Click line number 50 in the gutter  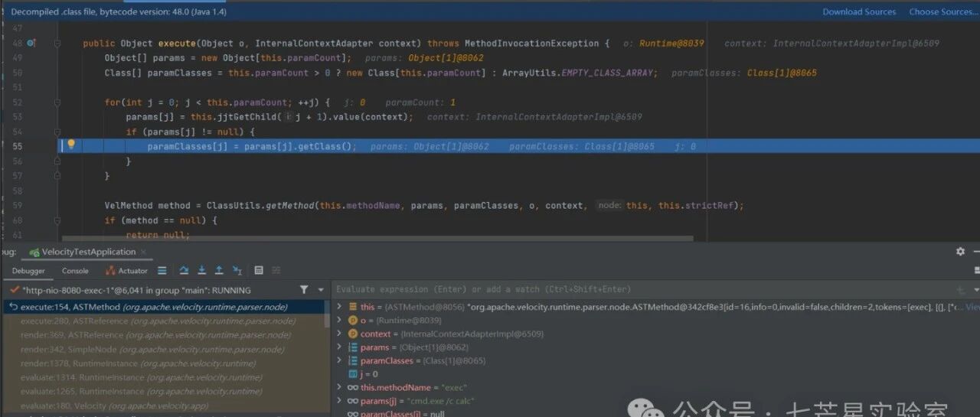click(18, 73)
